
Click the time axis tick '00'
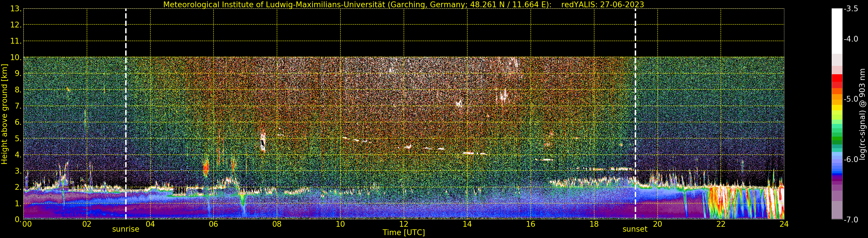(27, 224)
